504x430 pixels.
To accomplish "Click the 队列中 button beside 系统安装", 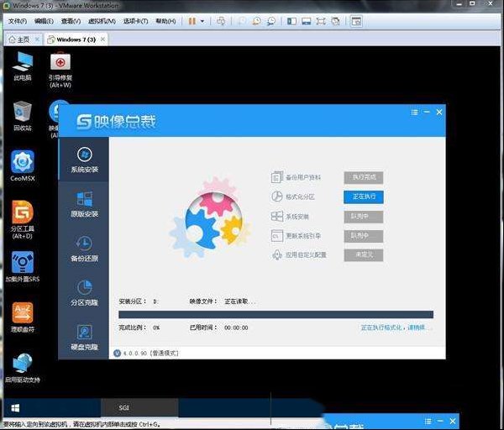I will pyautogui.click(x=364, y=217).
